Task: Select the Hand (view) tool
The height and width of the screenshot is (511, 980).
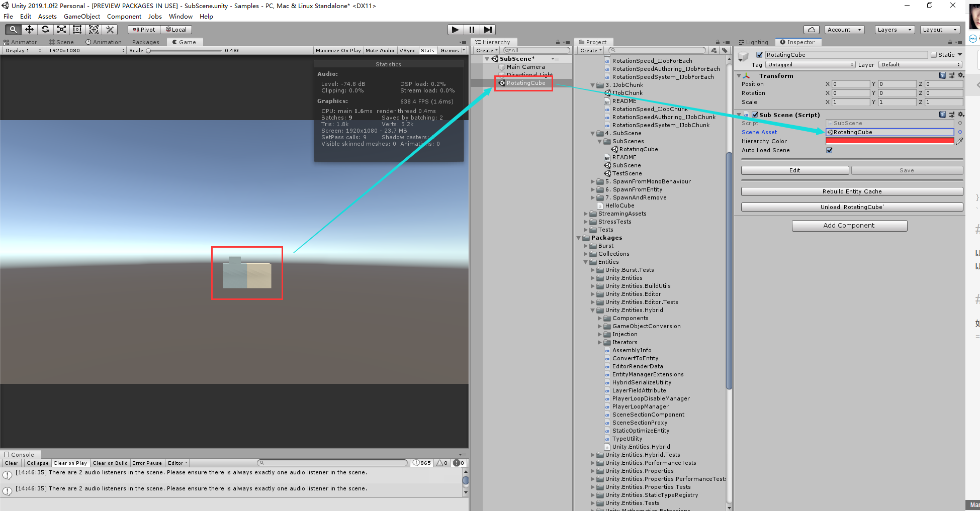Action: (13, 30)
